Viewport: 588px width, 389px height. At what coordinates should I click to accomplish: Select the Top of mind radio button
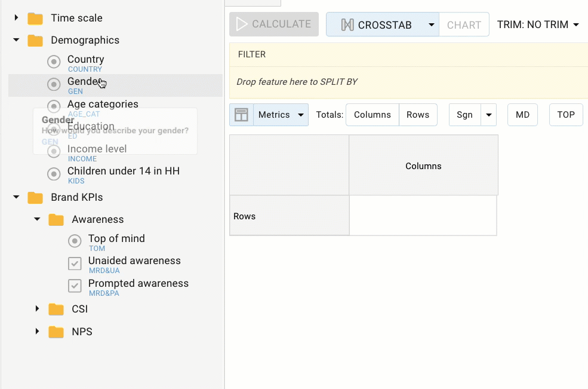tap(75, 241)
